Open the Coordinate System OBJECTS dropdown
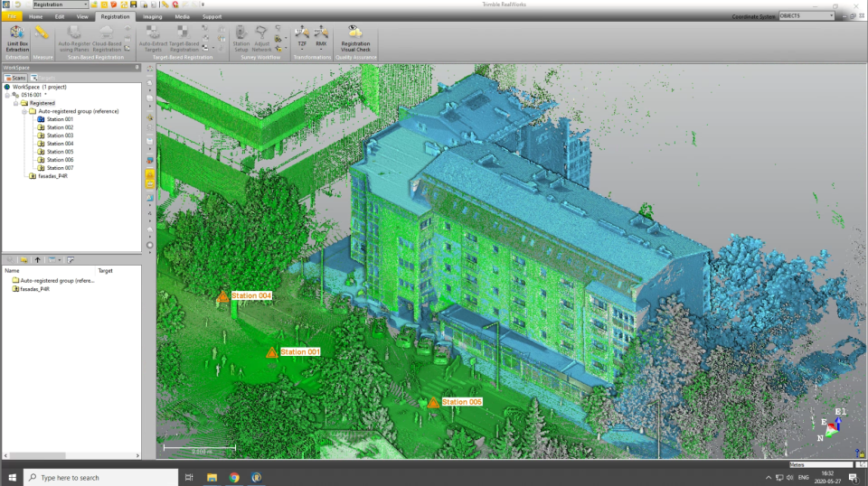868x486 pixels. tap(807, 16)
